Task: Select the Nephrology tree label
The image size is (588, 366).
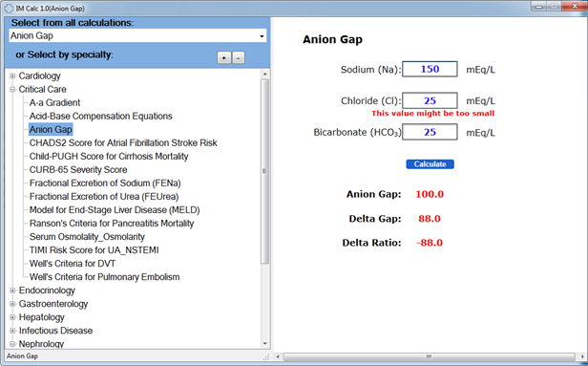Action: coord(41,344)
